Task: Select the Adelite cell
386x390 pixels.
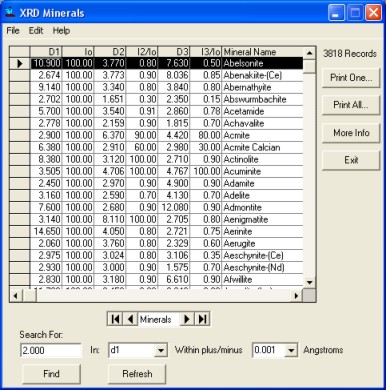Action: pos(263,195)
